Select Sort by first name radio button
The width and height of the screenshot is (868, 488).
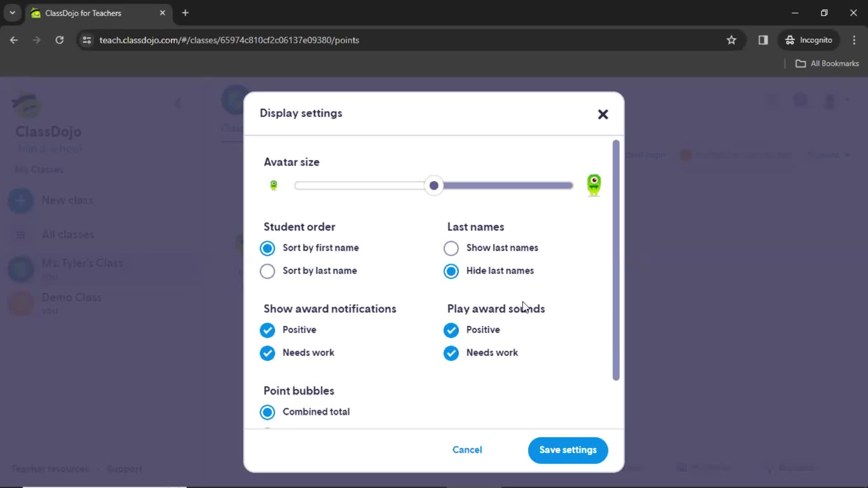[x=267, y=248]
